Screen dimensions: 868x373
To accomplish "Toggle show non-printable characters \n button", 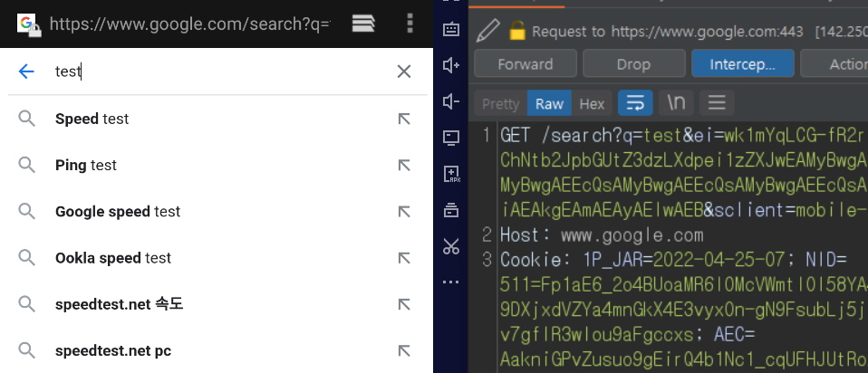I will (x=675, y=103).
